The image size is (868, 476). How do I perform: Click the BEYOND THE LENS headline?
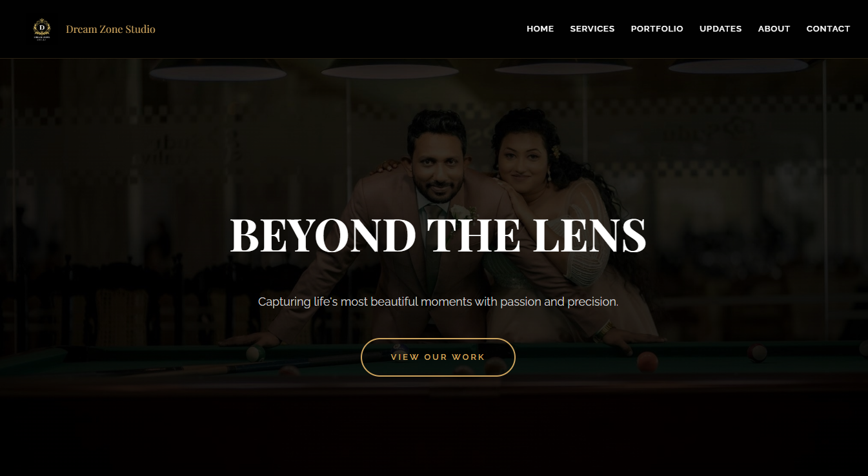(438, 235)
